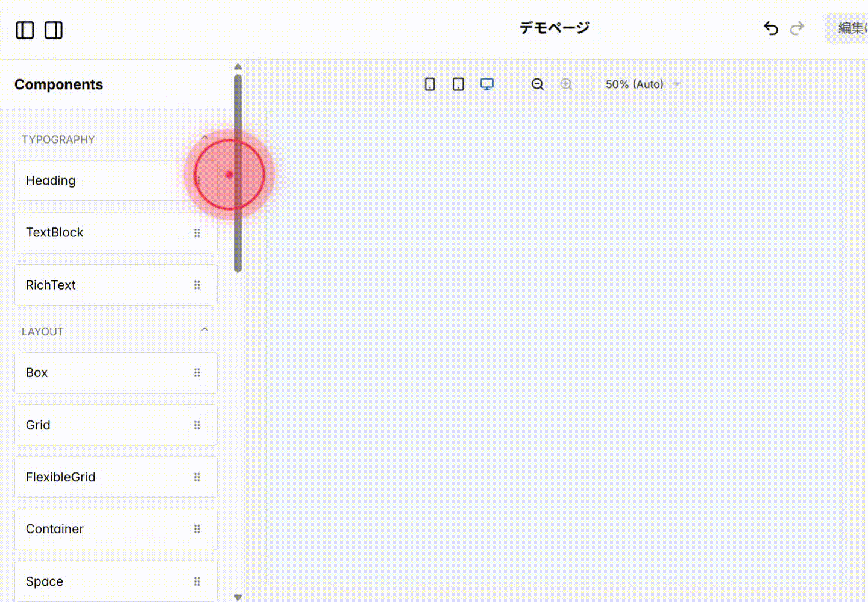868x602 pixels.
Task: Zoom in the canvas
Action: [566, 84]
